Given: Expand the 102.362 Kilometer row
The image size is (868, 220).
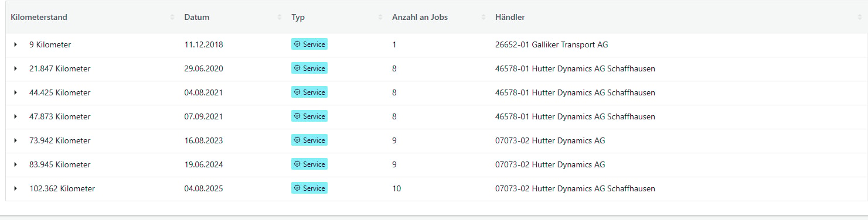Looking at the screenshot, I should pyautogui.click(x=15, y=188).
